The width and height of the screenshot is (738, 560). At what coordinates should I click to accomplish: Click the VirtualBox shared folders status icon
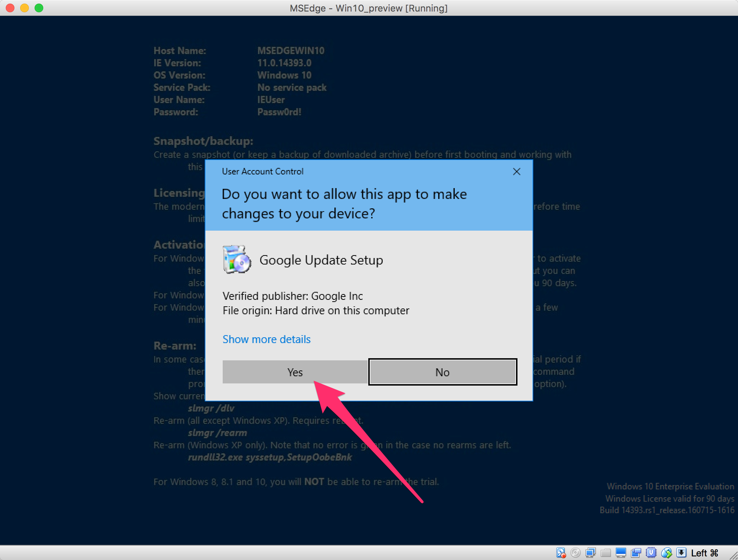(606, 552)
